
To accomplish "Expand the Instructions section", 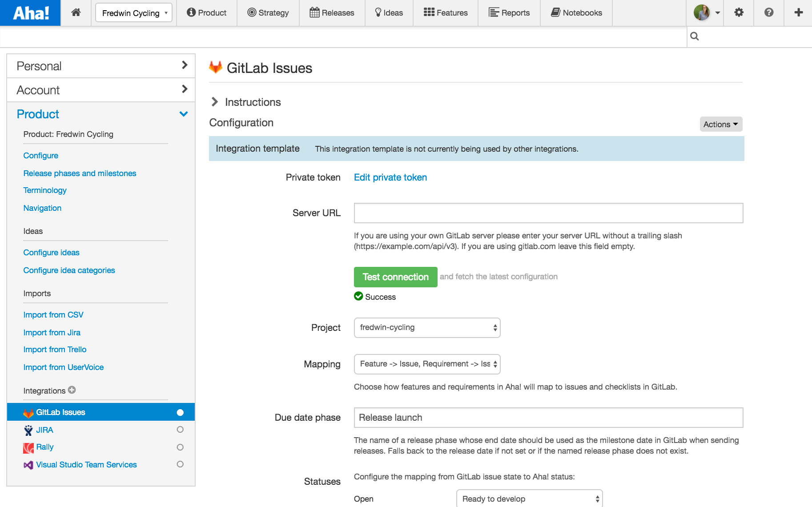I will tap(245, 102).
